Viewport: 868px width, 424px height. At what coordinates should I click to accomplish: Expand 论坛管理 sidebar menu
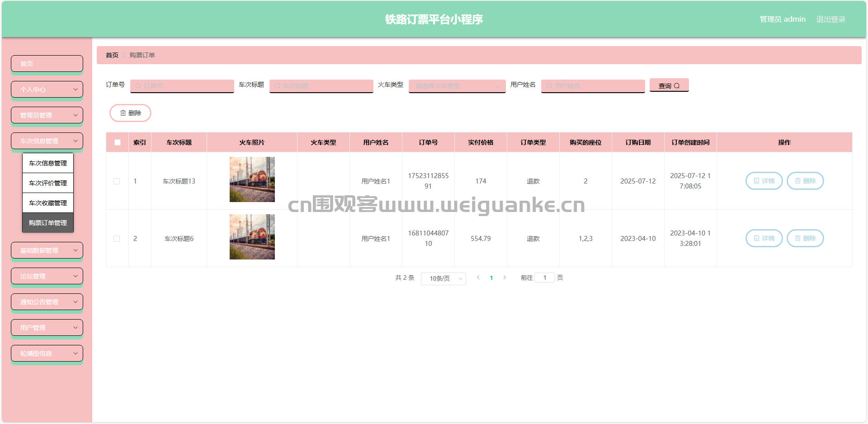pos(47,276)
